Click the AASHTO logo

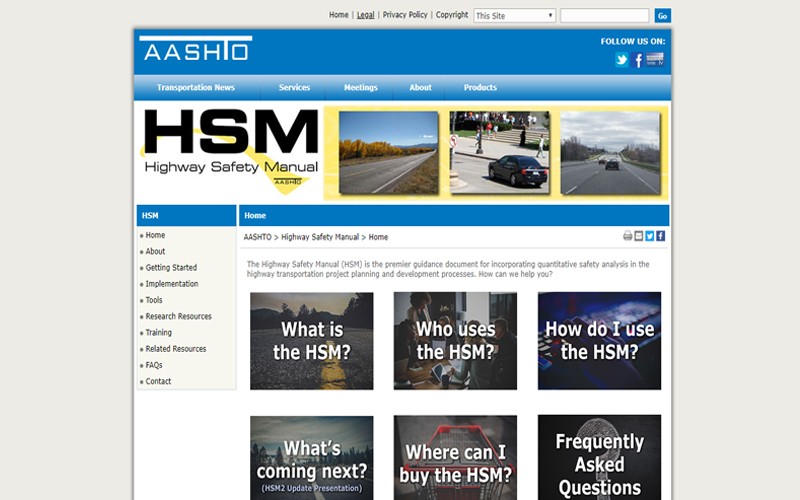point(195,48)
